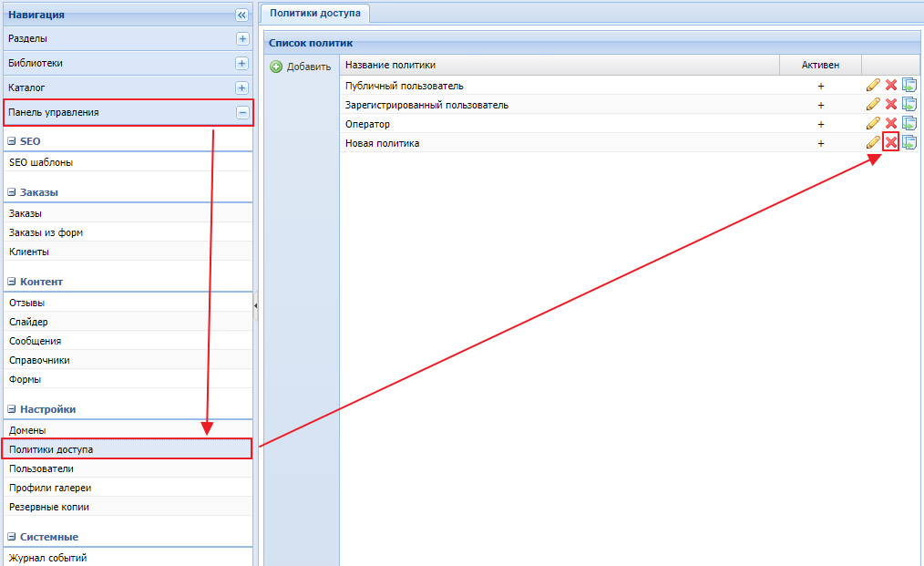
Task: Delete the Новая политика policy
Action: pos(891,142)
